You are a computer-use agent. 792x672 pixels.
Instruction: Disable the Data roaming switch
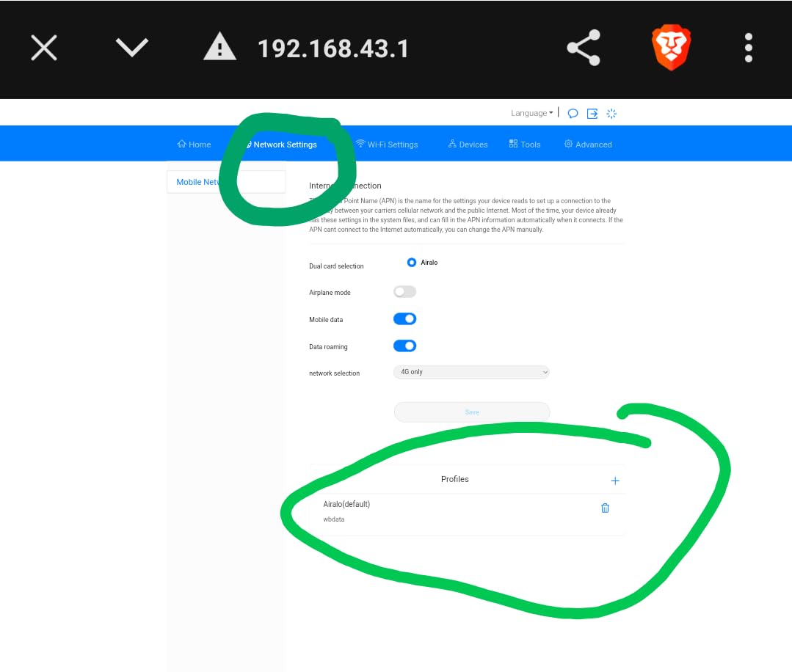click(404, 346)
